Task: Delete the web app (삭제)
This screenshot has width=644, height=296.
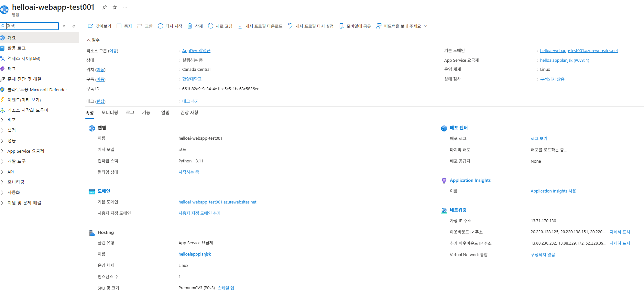Action: click(x=195, y=26)
